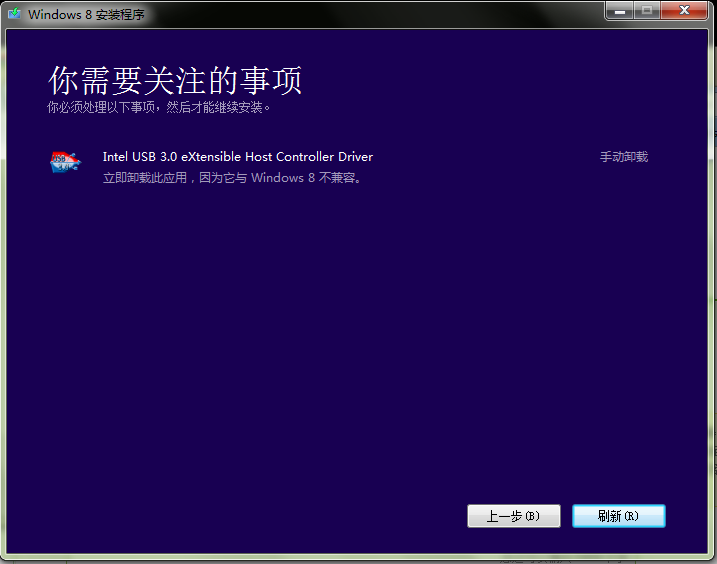Click the 手动卸载 manual uninstall link
Image resolution: width=717 pixels, height=564 pixels.
(624, 157)
